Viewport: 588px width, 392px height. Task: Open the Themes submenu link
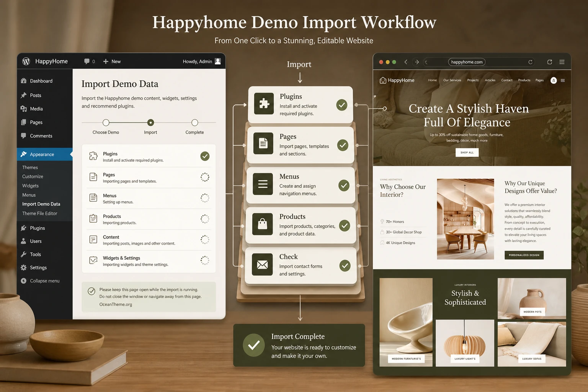click(x=30, y=167)
